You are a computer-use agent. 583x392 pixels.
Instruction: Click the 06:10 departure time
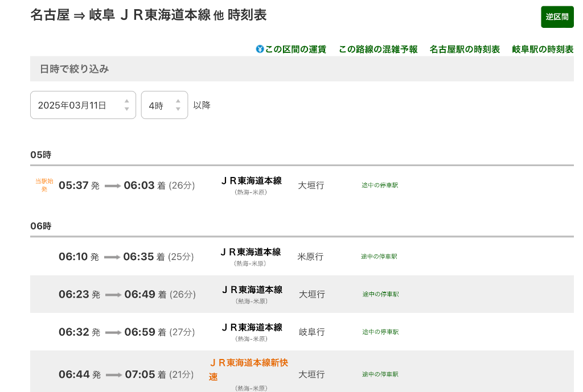click(73, 257)
